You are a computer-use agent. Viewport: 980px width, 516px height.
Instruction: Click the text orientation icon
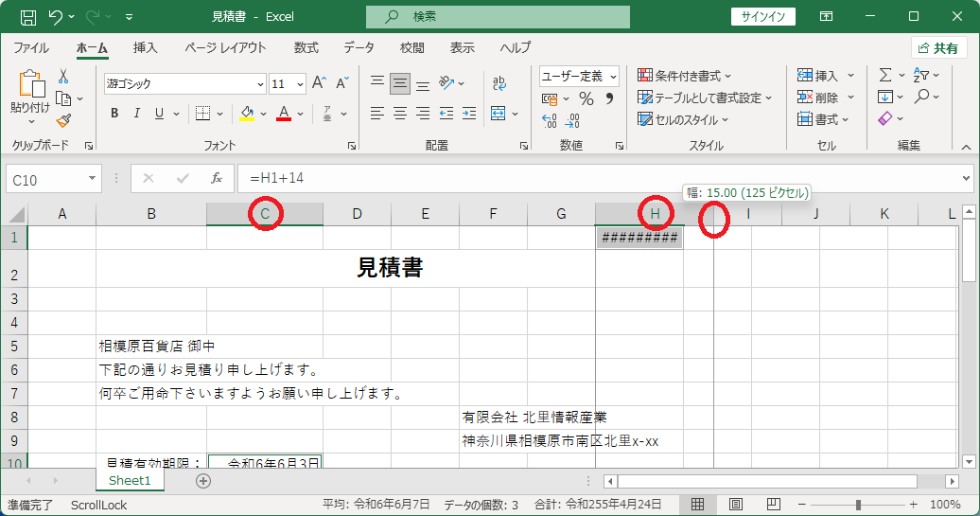coord(446,82)
